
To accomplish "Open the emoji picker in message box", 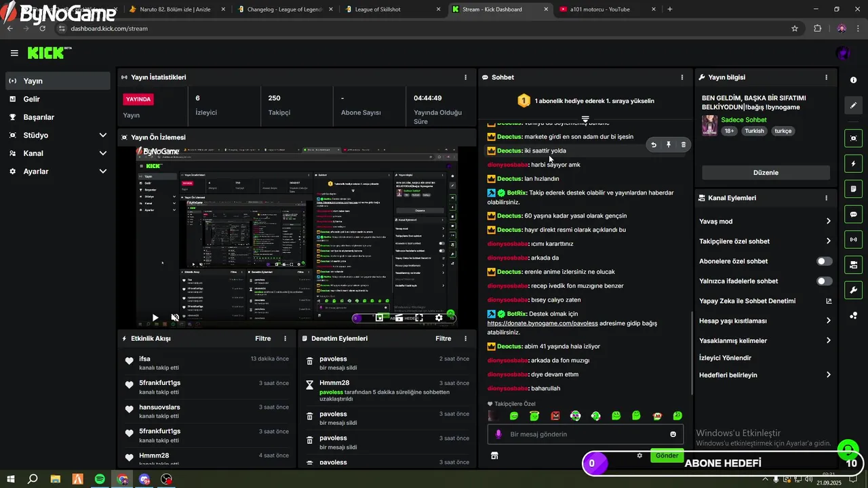I will 673,434.
